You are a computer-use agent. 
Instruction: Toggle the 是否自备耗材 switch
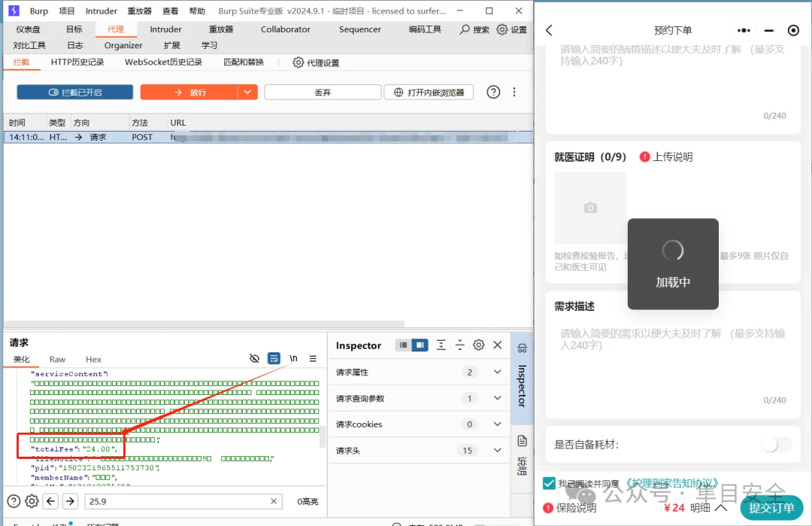(777, 445)
